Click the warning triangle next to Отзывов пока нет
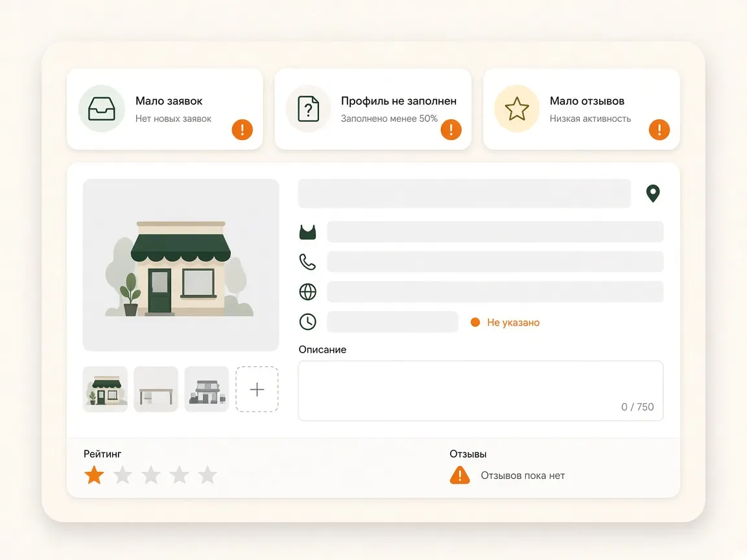The height and width of the screenshot is (560, 747). [460, 475]
